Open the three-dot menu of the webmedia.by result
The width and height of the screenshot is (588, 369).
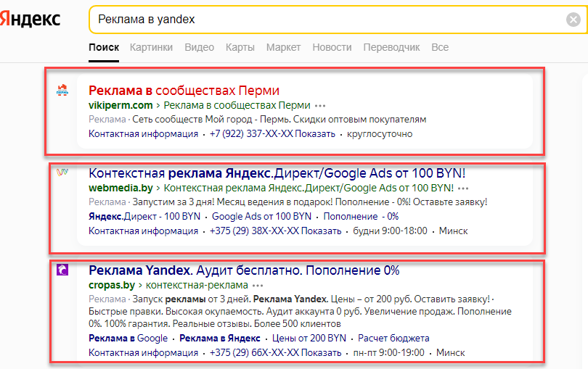pyautogui.click(x=463, y=188)
